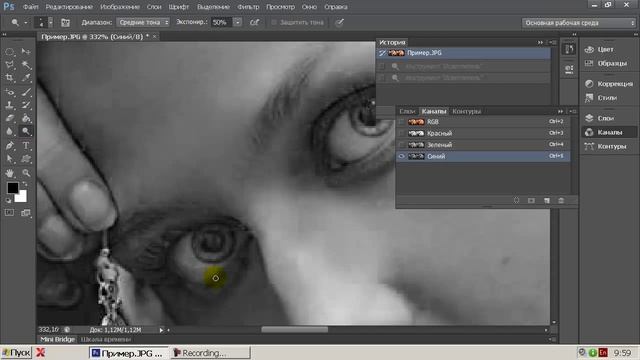Open the Изображение menu
Screen dimensions: 640x360
pyautogui.click(x=120, y=7)
